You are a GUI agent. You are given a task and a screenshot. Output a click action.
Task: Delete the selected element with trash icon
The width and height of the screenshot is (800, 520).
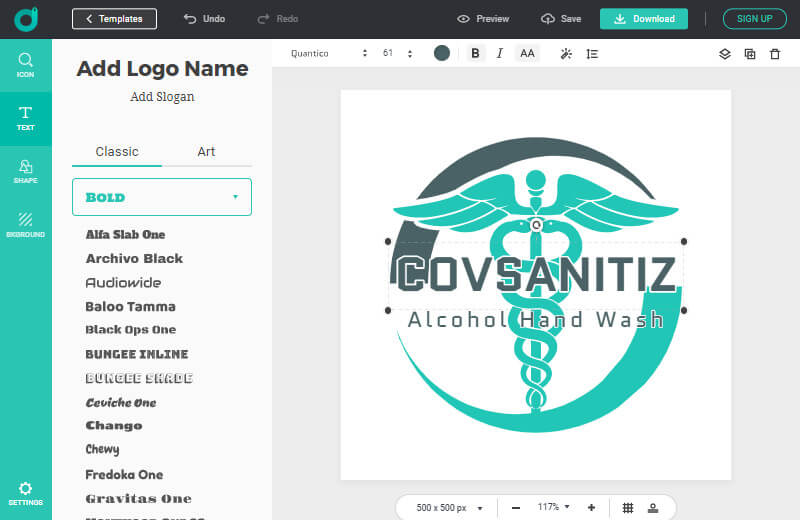tap(775, 54)
